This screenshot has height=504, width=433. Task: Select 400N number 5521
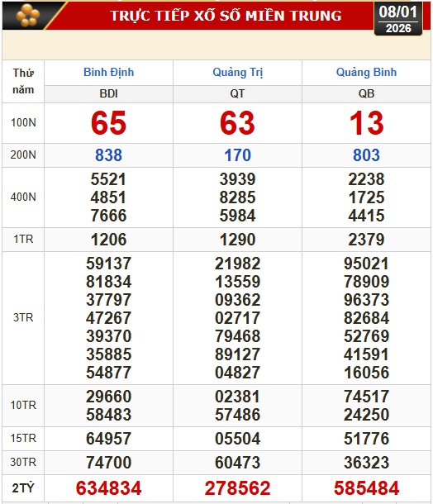(108, 179)
